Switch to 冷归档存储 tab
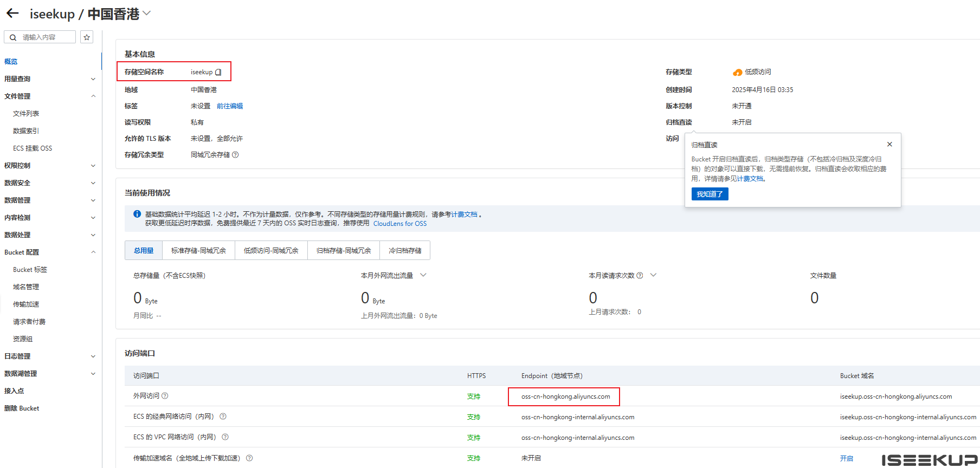This screenshot has width=980, height=468. (405, 251)
